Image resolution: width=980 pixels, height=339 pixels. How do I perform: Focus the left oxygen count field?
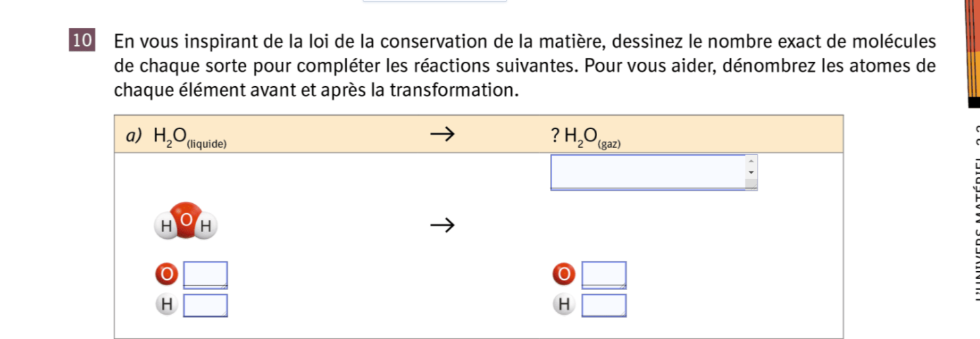pyautogui.click(x=206, y=275)
